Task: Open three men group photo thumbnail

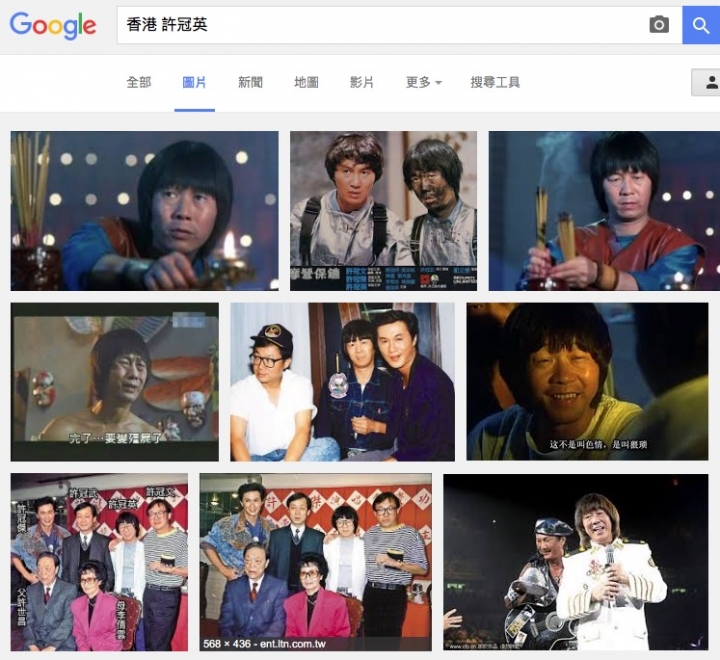Action: pos(343,382)
